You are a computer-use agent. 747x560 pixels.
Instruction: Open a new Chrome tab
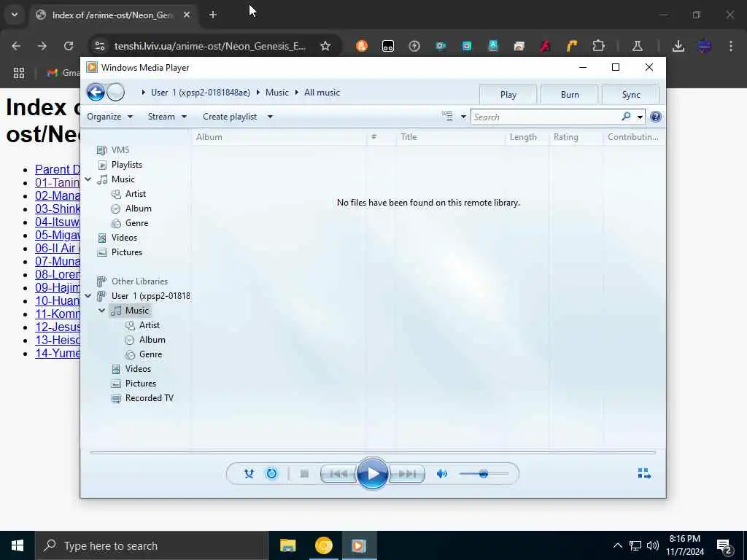[x=213, y=15]
